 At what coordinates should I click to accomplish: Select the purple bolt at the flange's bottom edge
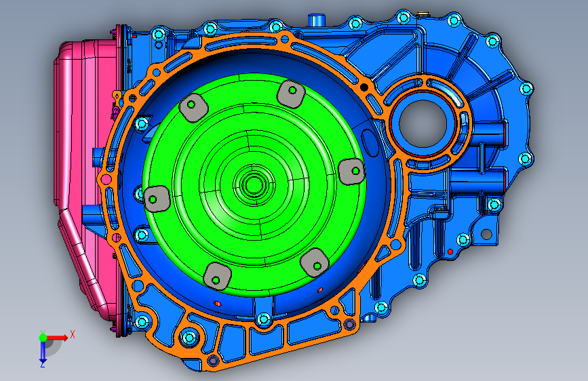tap(213, 361)
